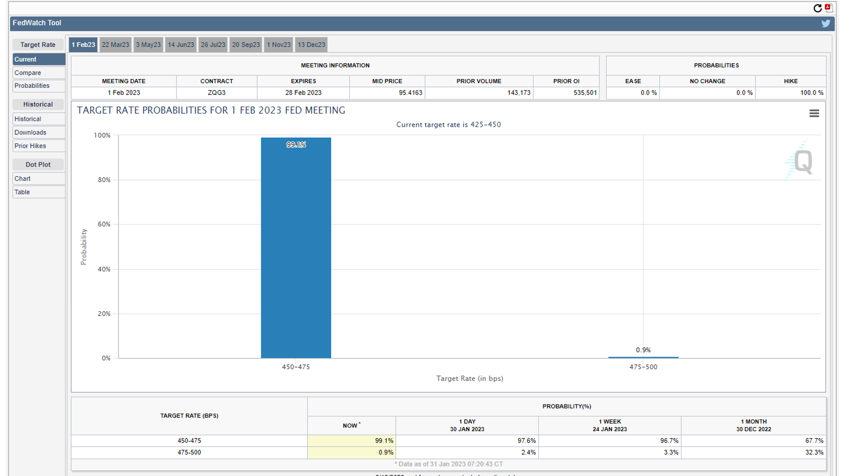Click the data timestamp footnote

pos(448,464)
